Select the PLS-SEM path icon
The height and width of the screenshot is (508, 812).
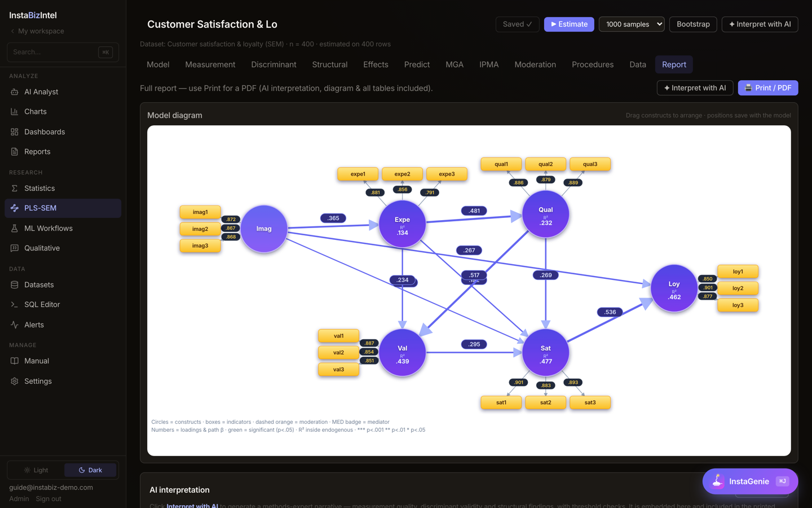pyautogui.click(x=15, y=208)
